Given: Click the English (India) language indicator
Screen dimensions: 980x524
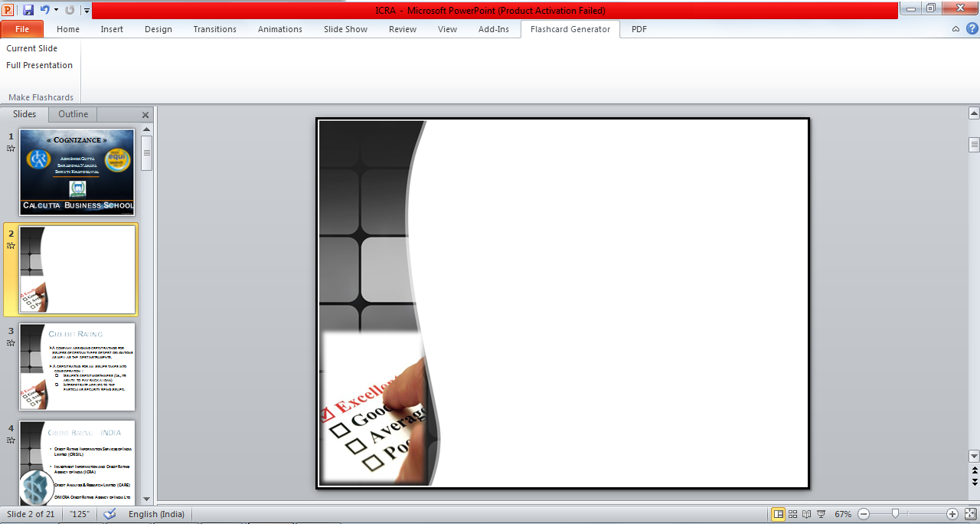Looking at the screenshot, I should tap(157, 514).
